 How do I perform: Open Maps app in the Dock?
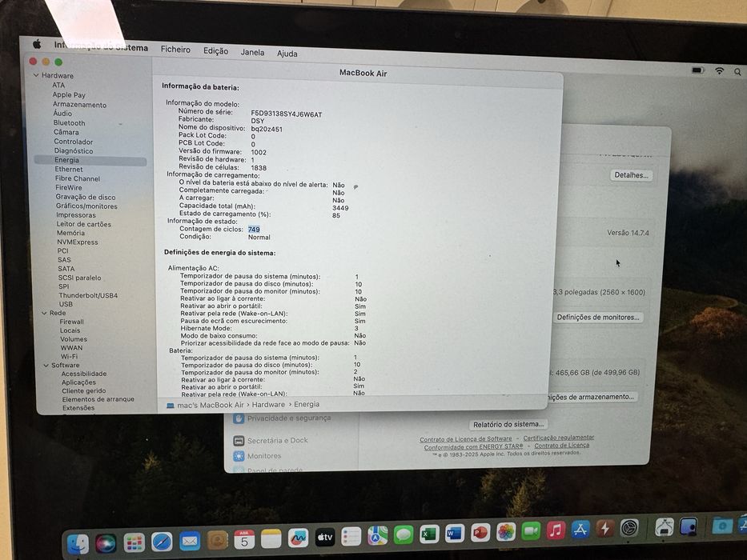click(377, 535)
